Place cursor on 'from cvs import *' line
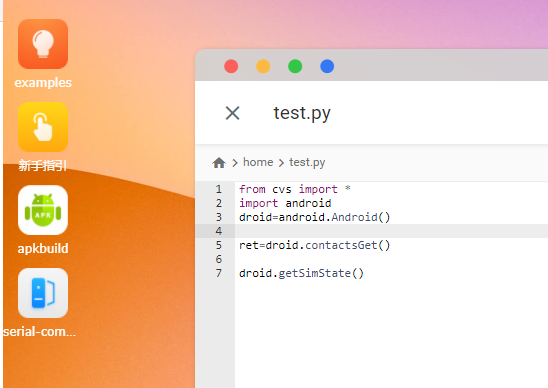548x388 pixels. (x=295, y=189)
